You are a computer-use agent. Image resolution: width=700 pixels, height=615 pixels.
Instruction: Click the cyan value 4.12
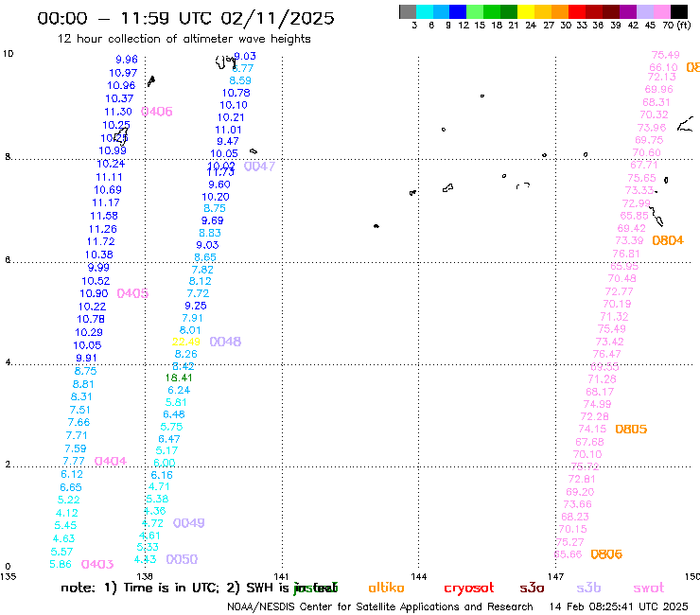(x=66, y=513)
